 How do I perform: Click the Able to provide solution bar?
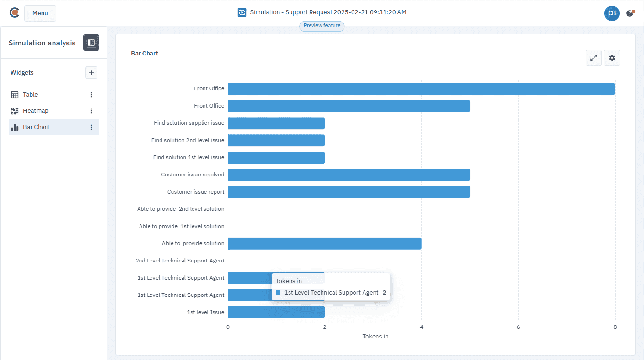(x=324, y=244)
